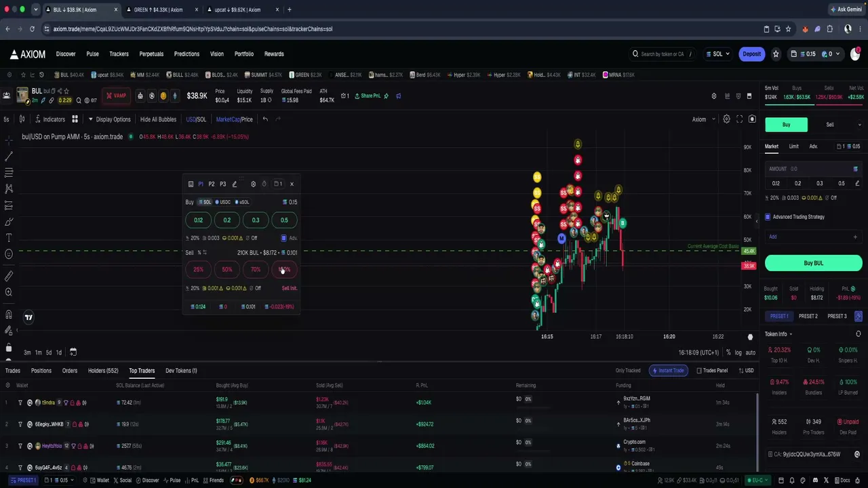Viewport: 868px width, 488px height.
Task: Toggle percentage scale on chart
Action: 728,352
